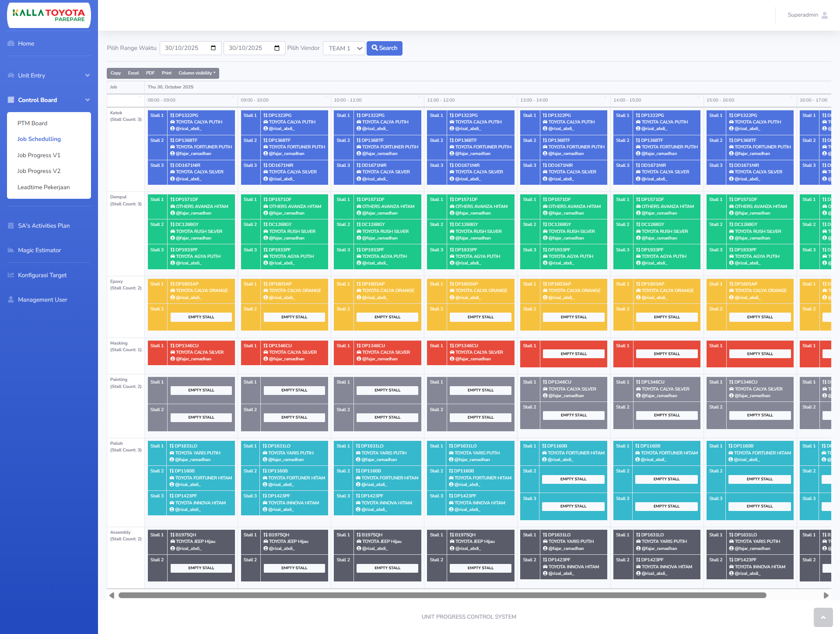Collapse the Control Board menu chevron

pyautogui.click(x=87, y=100)
